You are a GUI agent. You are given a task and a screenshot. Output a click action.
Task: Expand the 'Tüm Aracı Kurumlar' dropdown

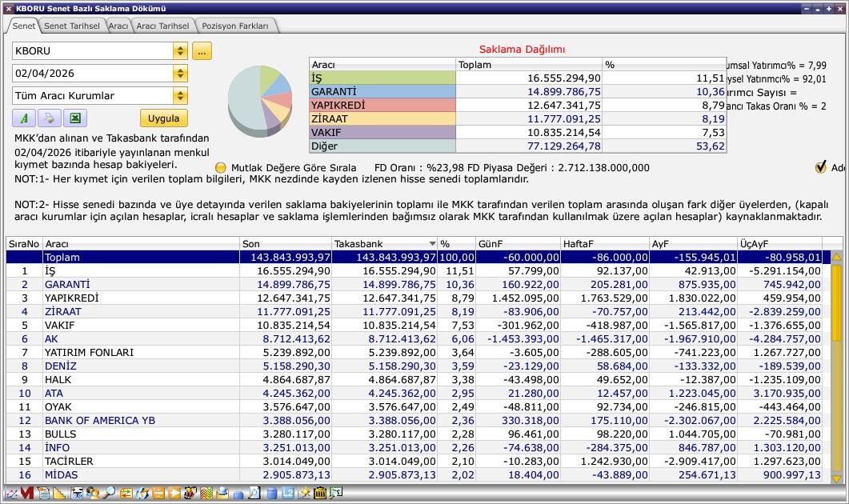pyautogui.click(x=180, y=96)
